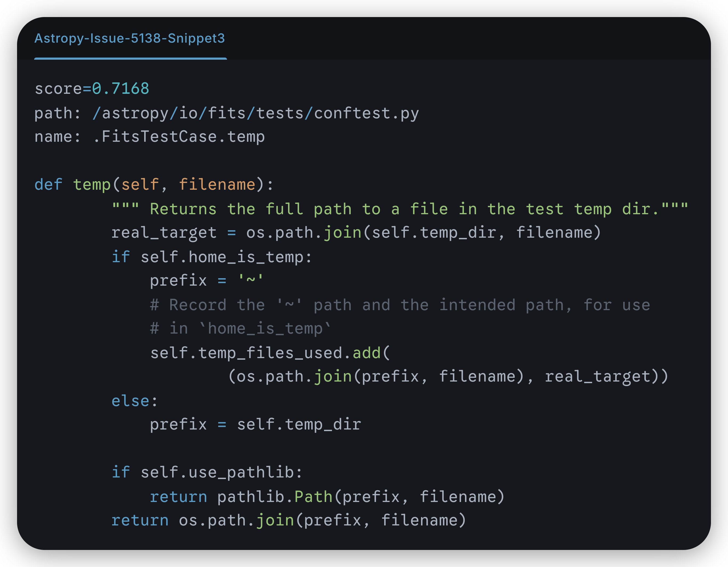The image size is (728, 567).
Task: Click the comment starting with Record the
Action: coord(400,305)
